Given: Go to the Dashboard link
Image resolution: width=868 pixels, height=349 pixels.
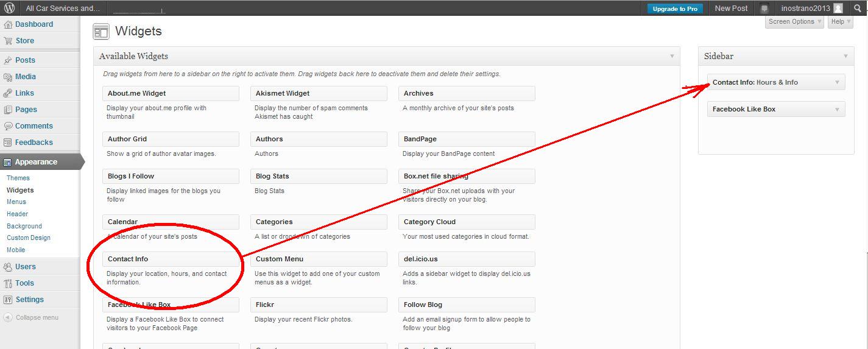Looking at the screenshot, I should click(x=34, y=24).
